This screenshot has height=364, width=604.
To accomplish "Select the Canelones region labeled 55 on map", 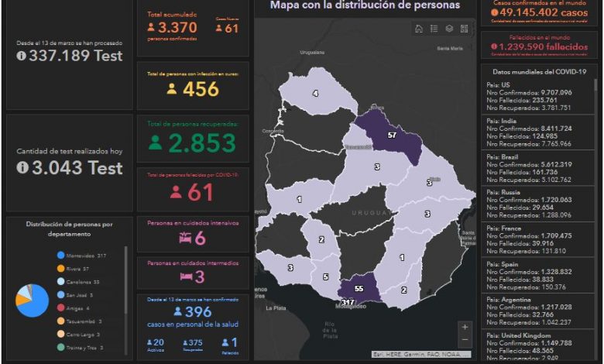I will click(x=358, y=287).
